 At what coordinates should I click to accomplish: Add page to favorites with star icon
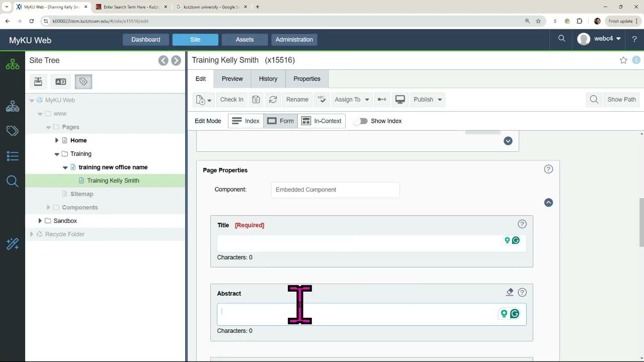coord(623,60)
